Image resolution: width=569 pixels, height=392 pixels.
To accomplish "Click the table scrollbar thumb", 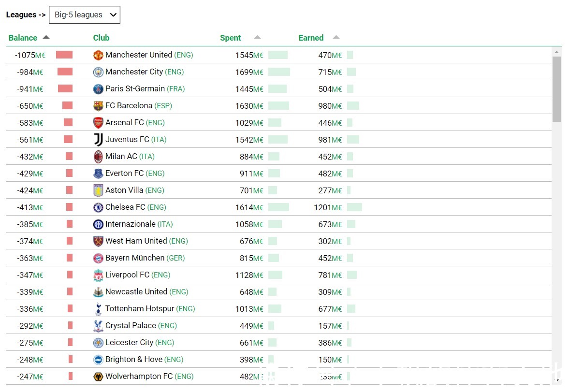I will [556, 89].
